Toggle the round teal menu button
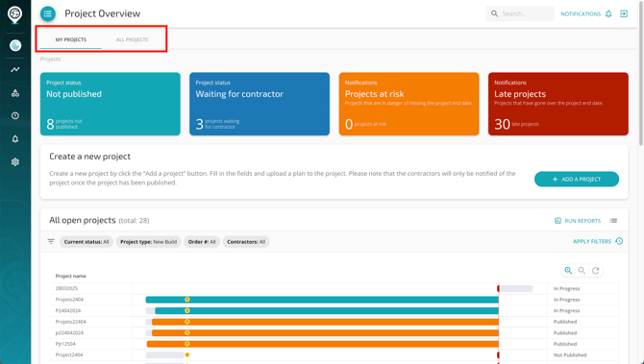The image size is (644, 364). pyautogui.click(x=48, y=13)
